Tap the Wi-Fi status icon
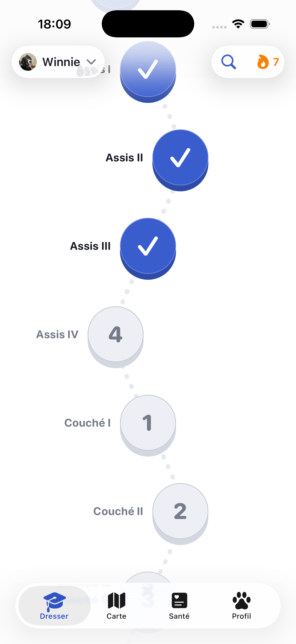 (238, 24)
